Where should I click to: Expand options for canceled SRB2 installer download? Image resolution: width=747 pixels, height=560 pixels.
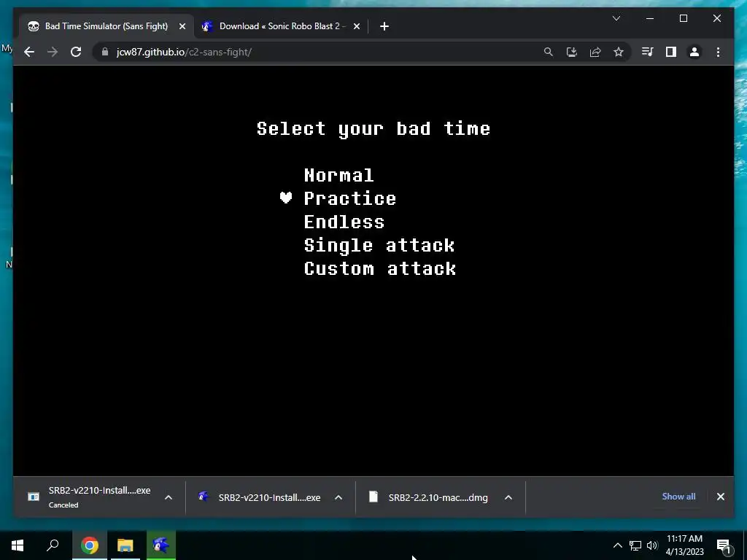(169, 497)
